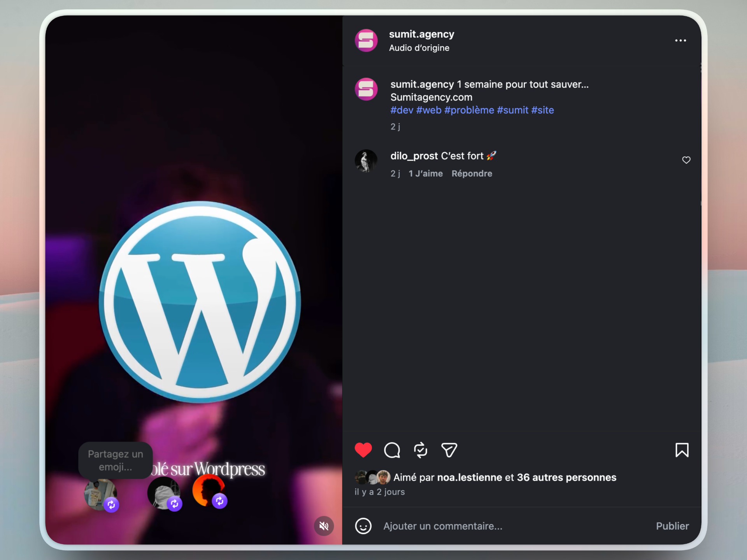
Task: Unmute the video with the speaker icon
Action: [x=324, y=526]
